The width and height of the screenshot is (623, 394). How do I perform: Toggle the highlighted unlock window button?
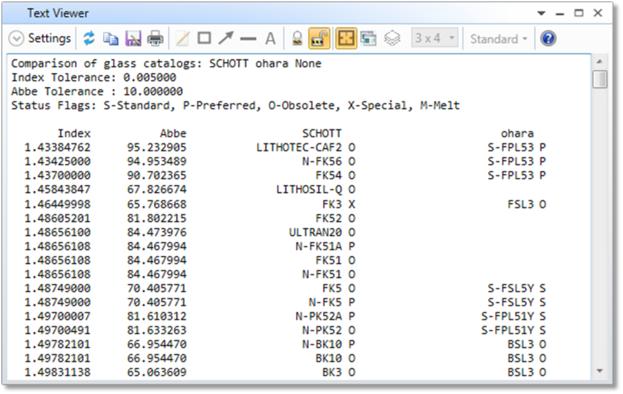319,39
